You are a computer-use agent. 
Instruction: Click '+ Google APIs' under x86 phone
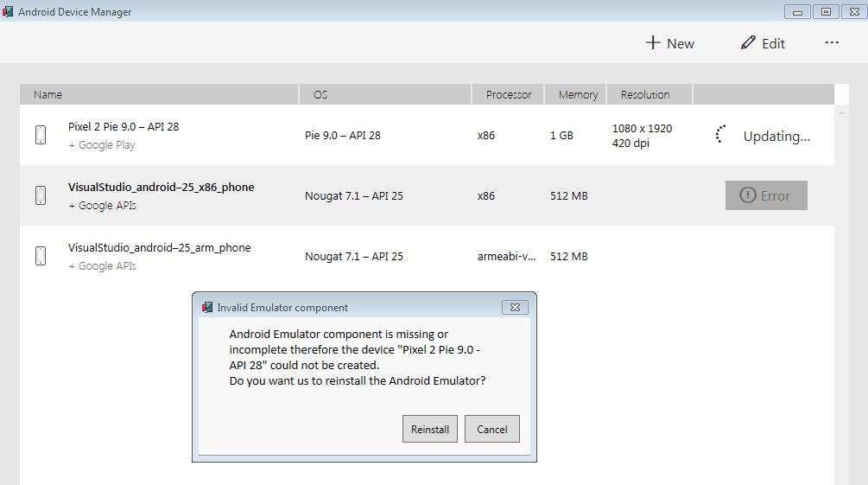pos(103,206)
